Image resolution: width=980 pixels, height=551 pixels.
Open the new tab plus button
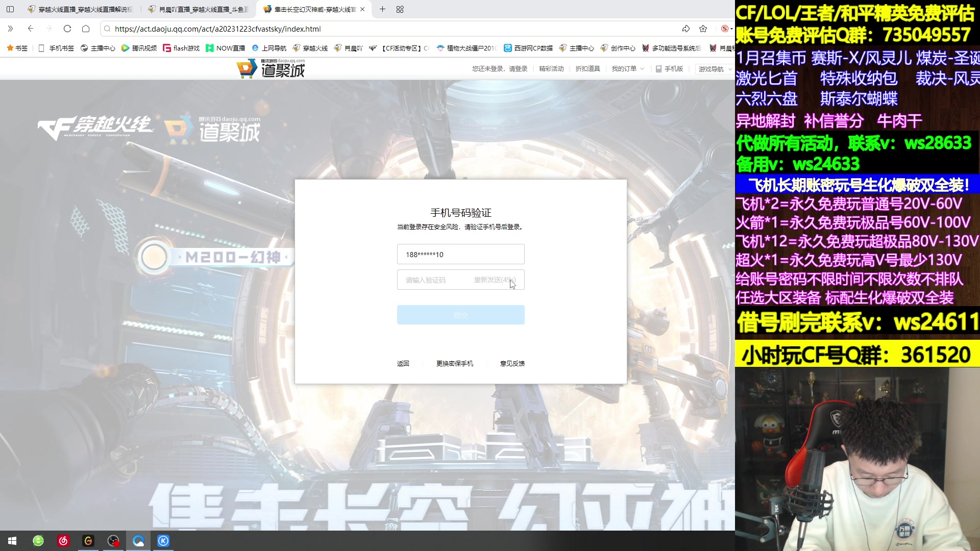382,9
